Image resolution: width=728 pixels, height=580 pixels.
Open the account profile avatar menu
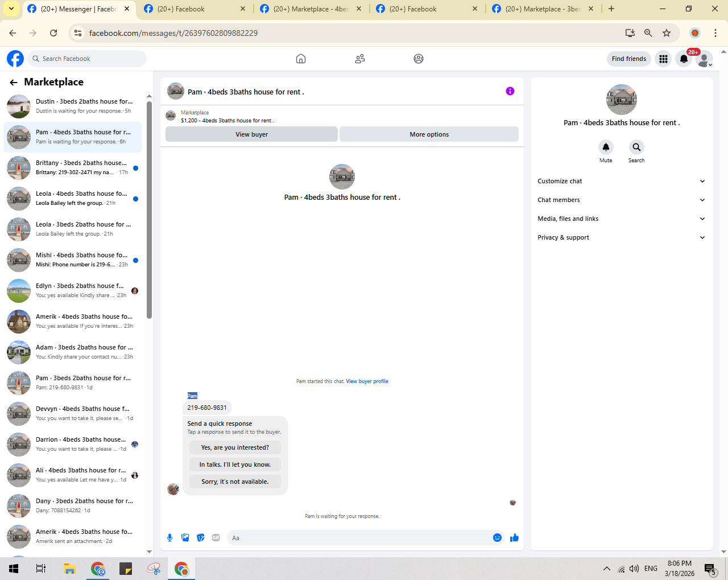tap(704, 59)
